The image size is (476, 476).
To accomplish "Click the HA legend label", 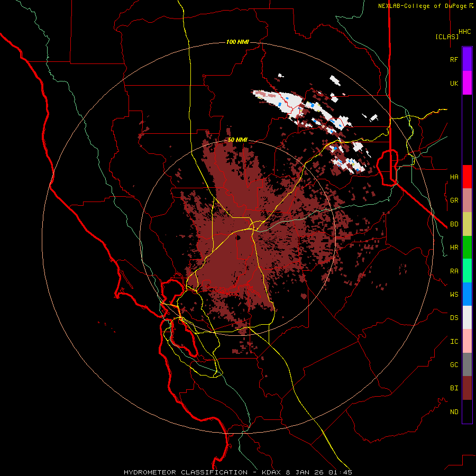I will 454,177.
